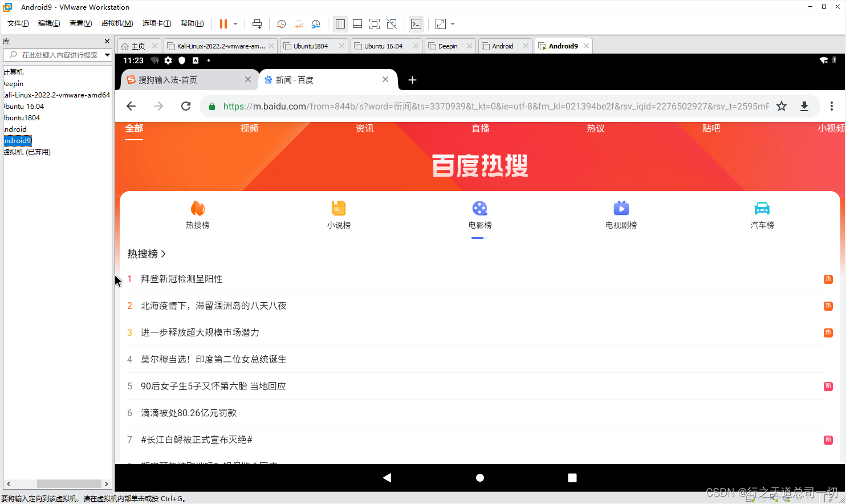
Task: Switch to the 主页 home tab
Action: [x=138, y=46]
